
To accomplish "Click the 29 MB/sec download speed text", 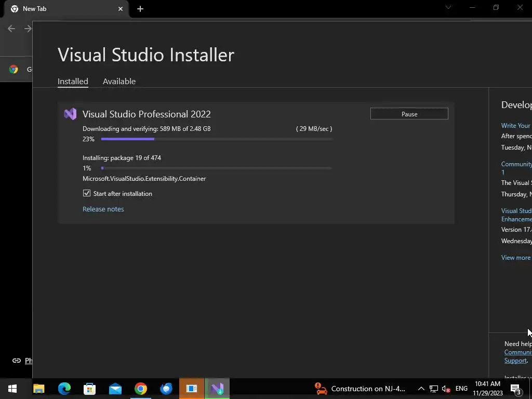I will coord(314,129).
